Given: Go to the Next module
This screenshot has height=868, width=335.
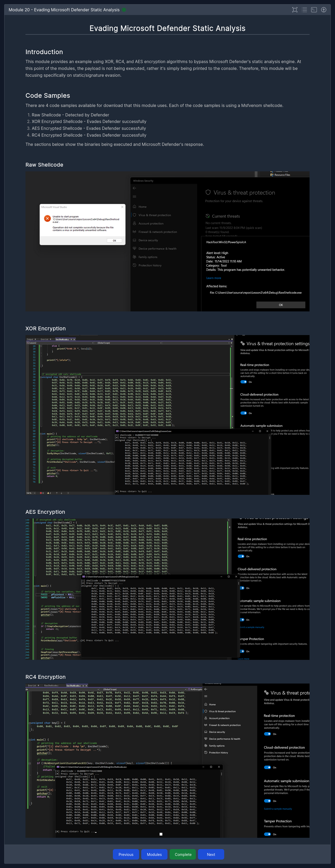Looking at the screenshot, I should (x=211, y=855).
